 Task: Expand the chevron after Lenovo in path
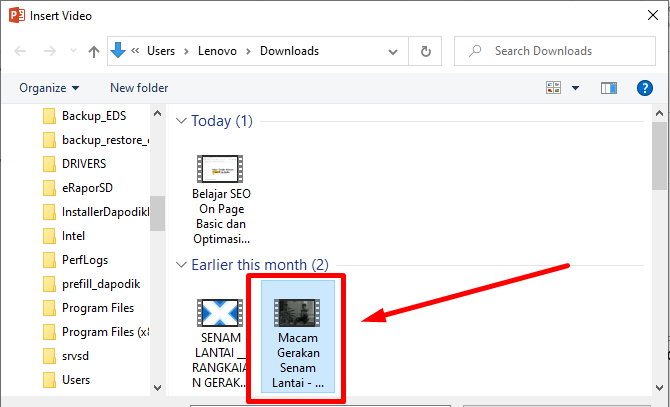248,51
